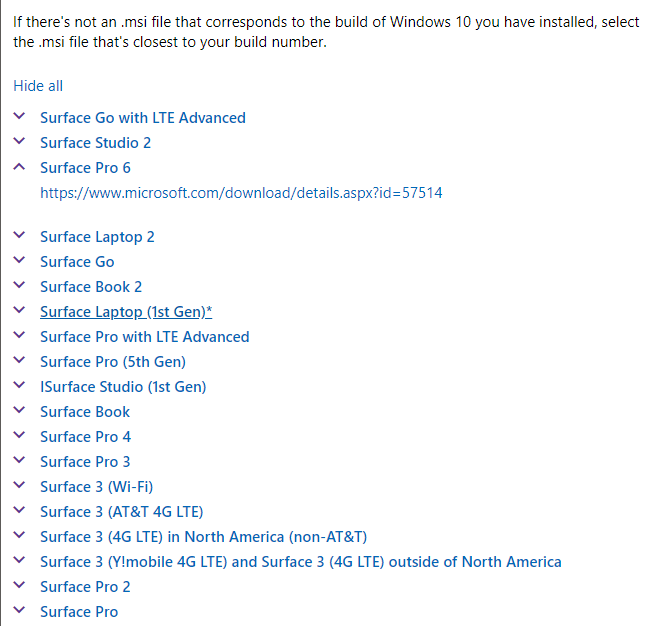
Task: Expand the Surface Pro 4 chevron
Action: (20, 436)
